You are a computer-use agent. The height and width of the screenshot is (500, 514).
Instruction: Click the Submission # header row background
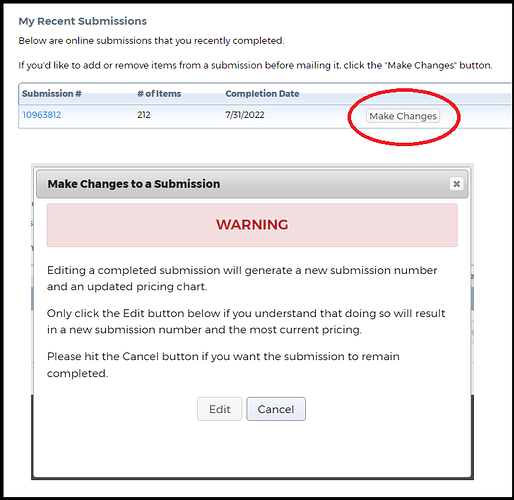click(265, 94)
